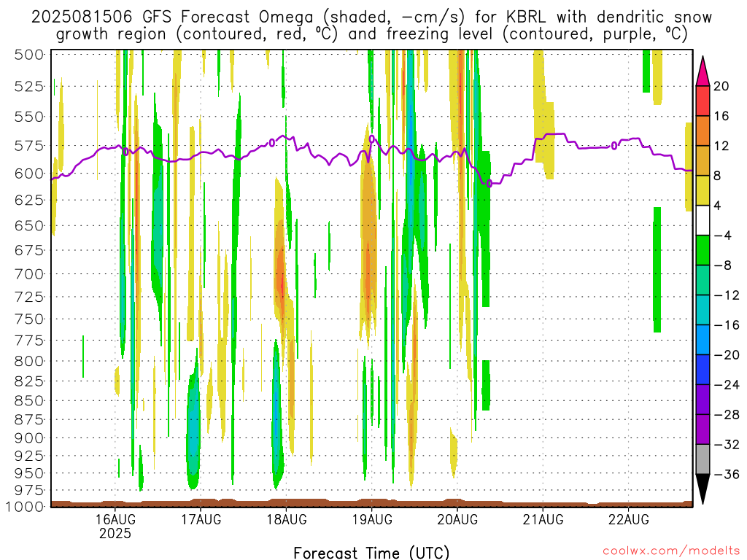Click the 21AUG time axis label
Screen dimensions: 747x560
click(543, 519)
